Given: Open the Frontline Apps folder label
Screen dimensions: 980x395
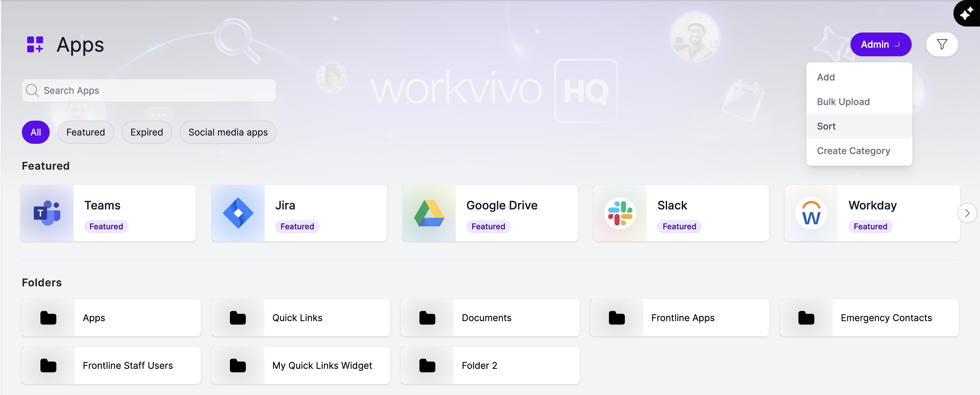Looking at the screenshot, I should coord(683,318).
